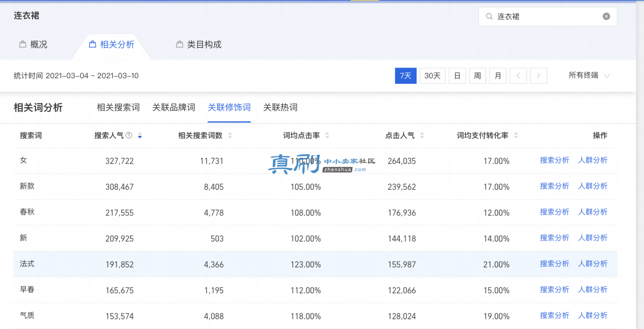Open 人群分析 for the 春秋 row

593,212
